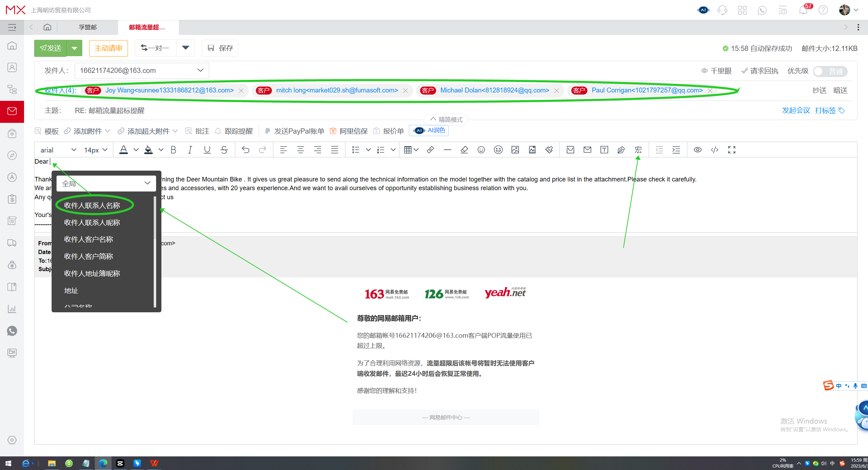Screen dimensions: 868x470
Task: Open the macro variable (宏) tool
Action: tap(638, 150)
